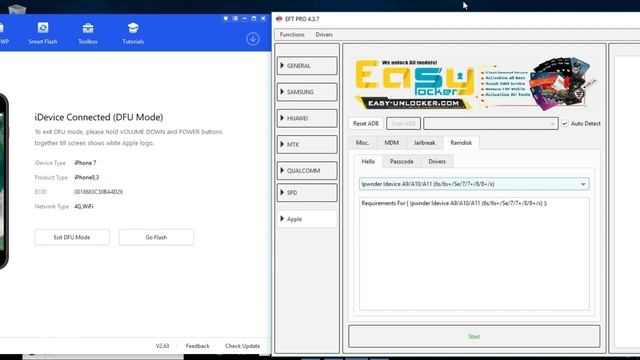
Task: Click the iPhone9,3 product type value
Action: (x=87, y=178)
